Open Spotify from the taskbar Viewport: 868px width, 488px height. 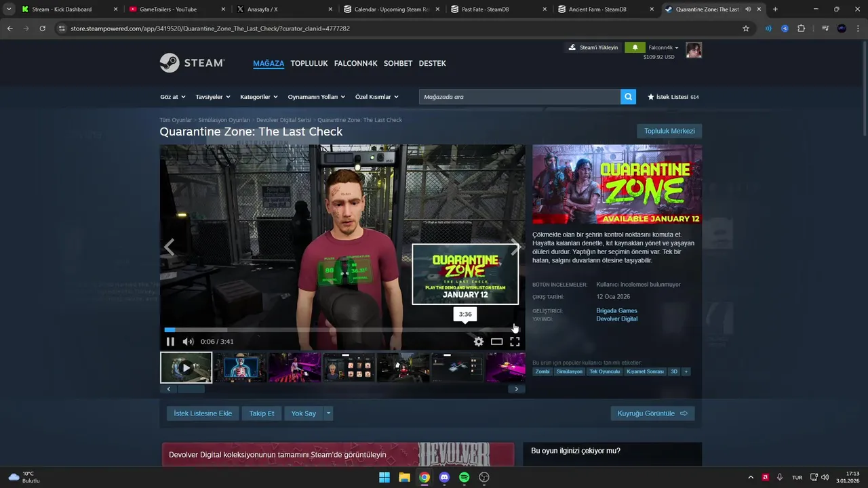[x=464, y=477]
